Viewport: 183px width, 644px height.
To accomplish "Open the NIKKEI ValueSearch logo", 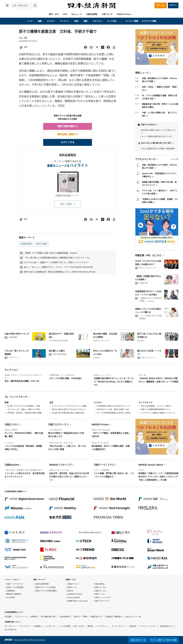I will tap(16, 567).
